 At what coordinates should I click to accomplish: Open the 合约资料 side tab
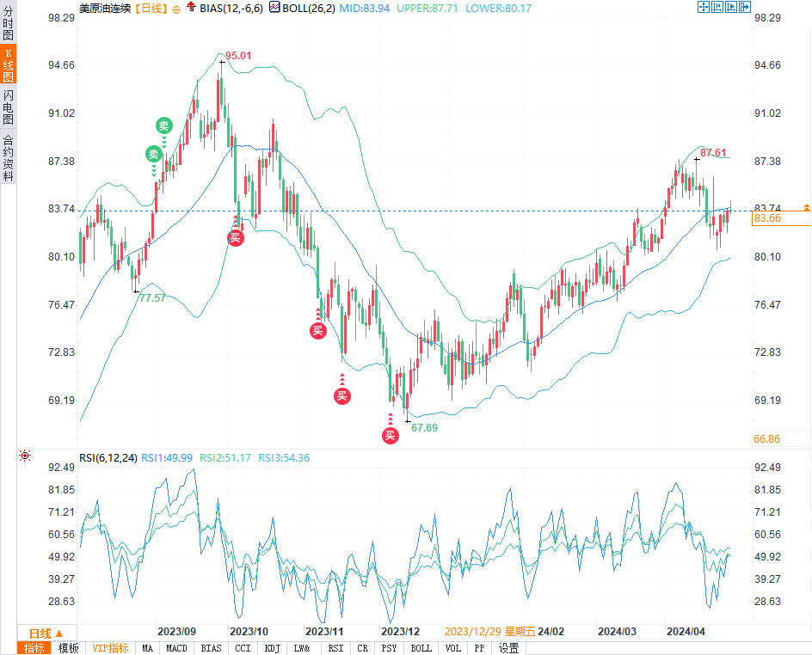pos(8,157)
